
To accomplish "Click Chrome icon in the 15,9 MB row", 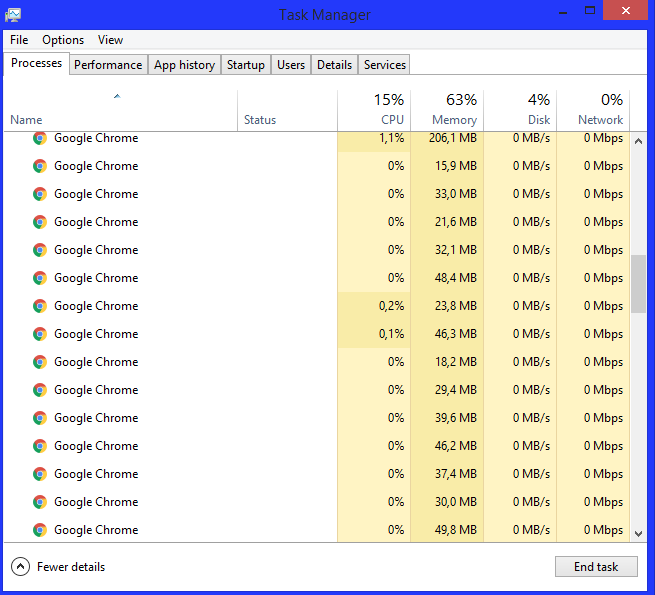I will (40, 166).
